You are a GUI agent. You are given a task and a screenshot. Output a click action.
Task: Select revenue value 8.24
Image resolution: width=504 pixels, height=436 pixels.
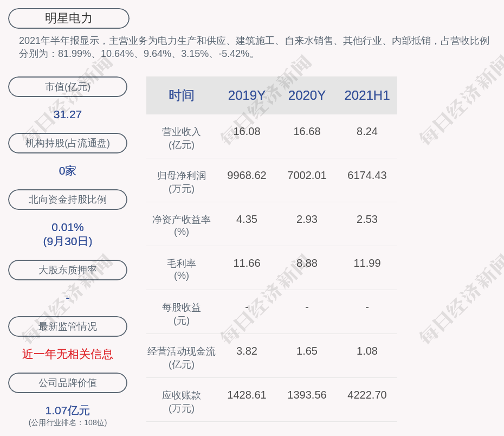coord(367,132)
